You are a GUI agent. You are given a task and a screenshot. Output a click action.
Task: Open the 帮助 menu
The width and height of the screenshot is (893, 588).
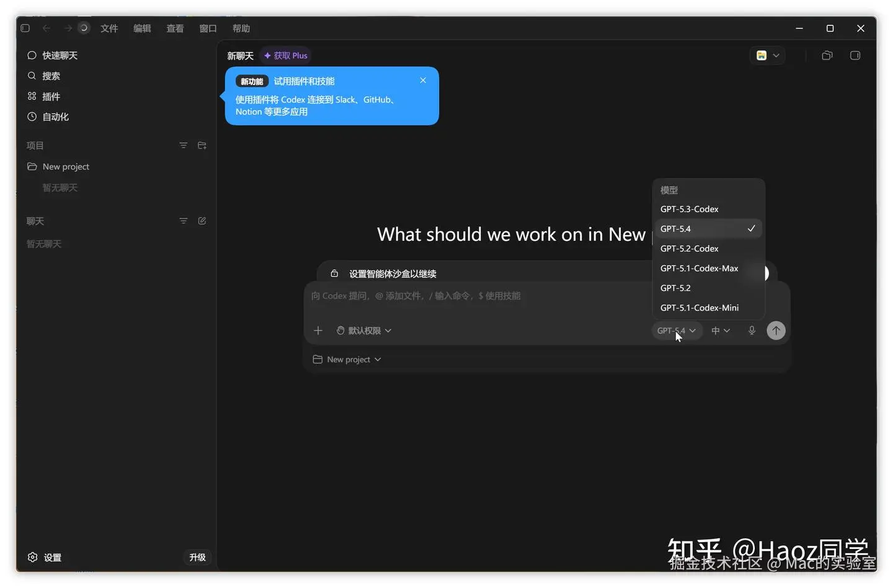[x=241, y=29]
